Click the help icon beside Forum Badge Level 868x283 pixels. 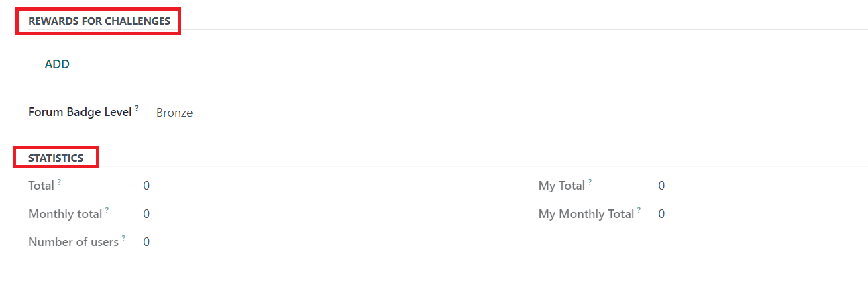(137, 108)
